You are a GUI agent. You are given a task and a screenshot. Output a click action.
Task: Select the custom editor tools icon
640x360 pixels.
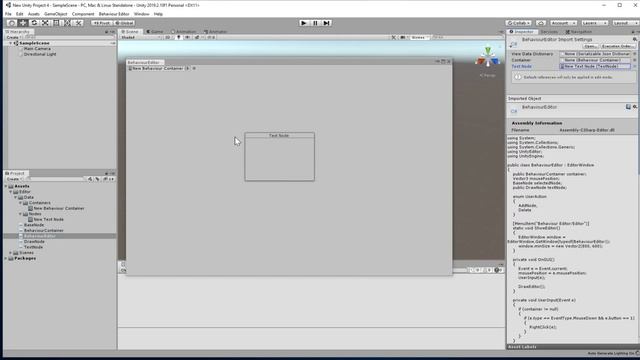[79, 23]
